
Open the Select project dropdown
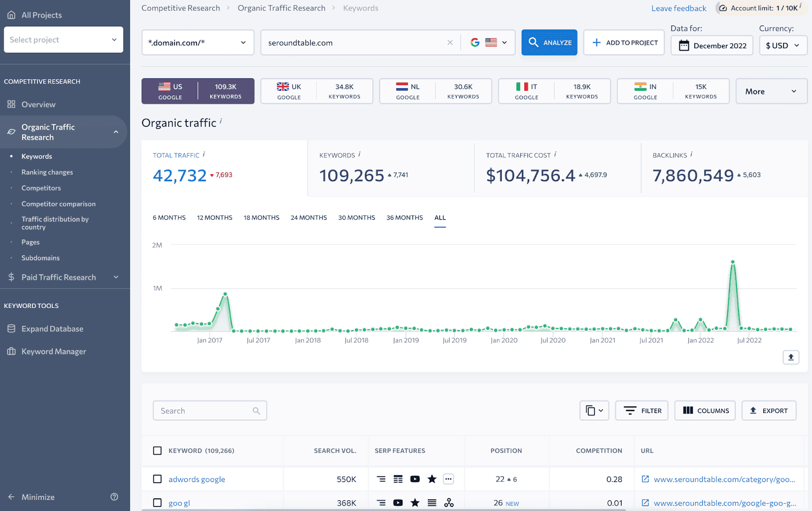(x=63, y=39)
